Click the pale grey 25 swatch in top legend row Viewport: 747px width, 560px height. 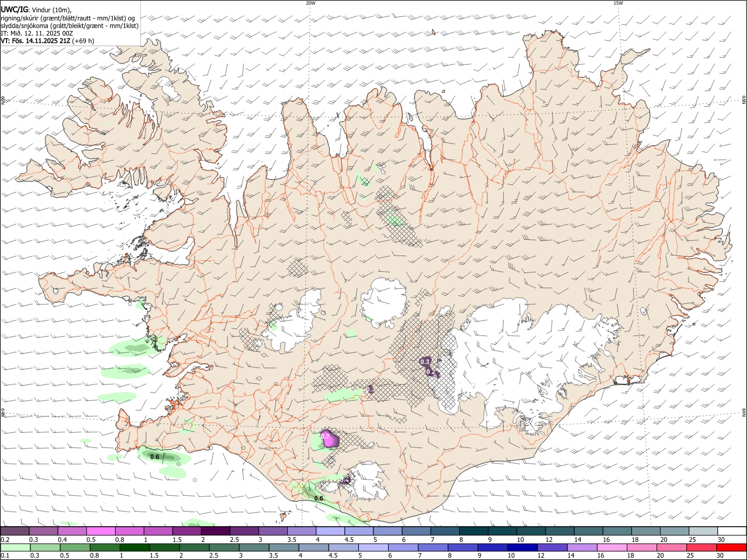pyautogui.click(x=703, y=531)
